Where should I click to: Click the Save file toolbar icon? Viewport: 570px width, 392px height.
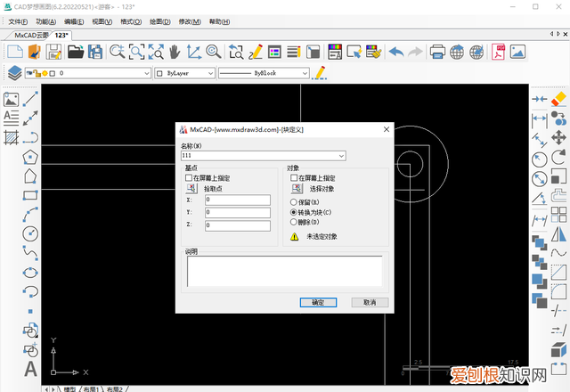(53, 52)
